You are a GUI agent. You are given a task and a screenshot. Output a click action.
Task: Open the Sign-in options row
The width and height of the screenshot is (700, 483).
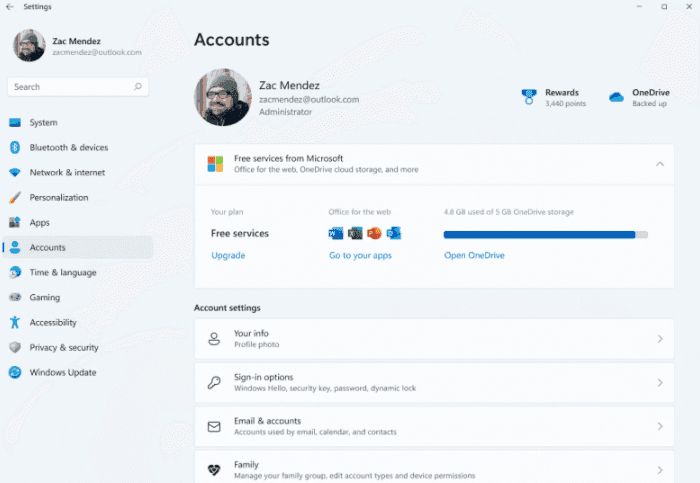[434, 383]
